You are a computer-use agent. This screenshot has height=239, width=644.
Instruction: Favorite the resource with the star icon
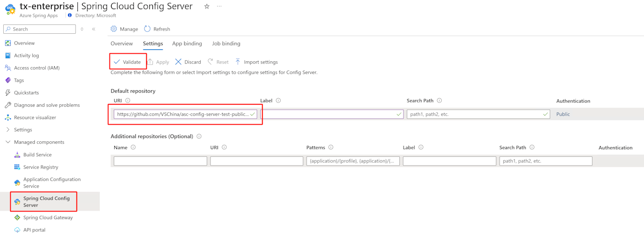[207, 6]
